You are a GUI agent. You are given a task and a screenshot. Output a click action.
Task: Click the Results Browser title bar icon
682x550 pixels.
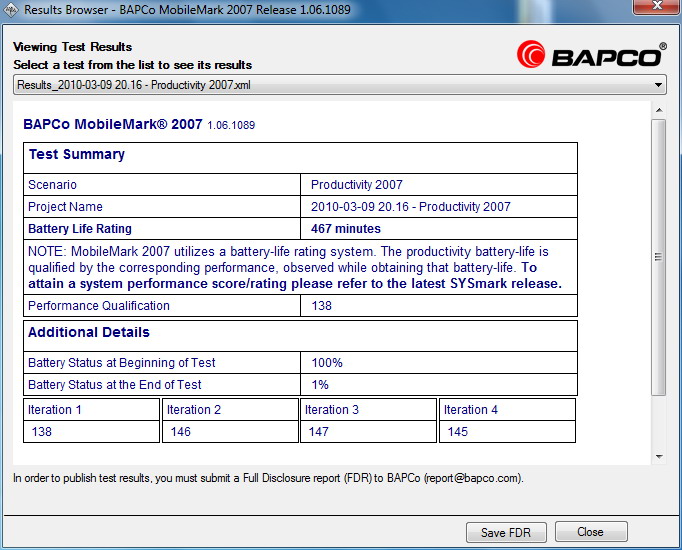(10, 10)
